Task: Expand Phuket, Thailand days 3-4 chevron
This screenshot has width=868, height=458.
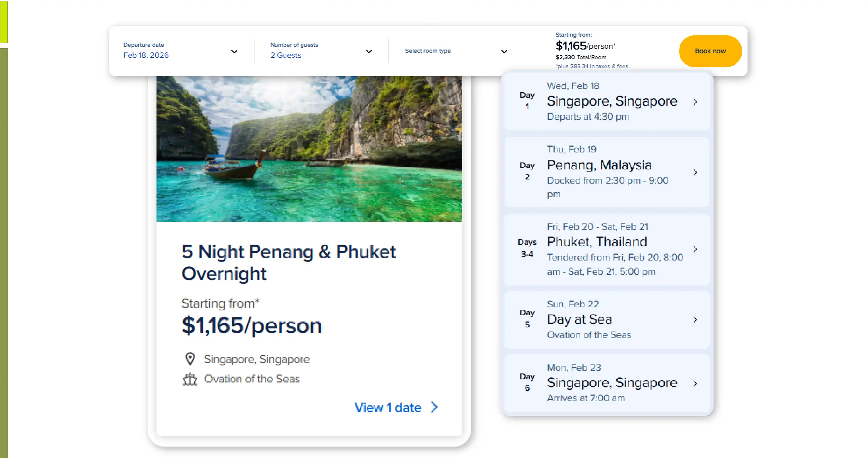Action: pos(695,249)
